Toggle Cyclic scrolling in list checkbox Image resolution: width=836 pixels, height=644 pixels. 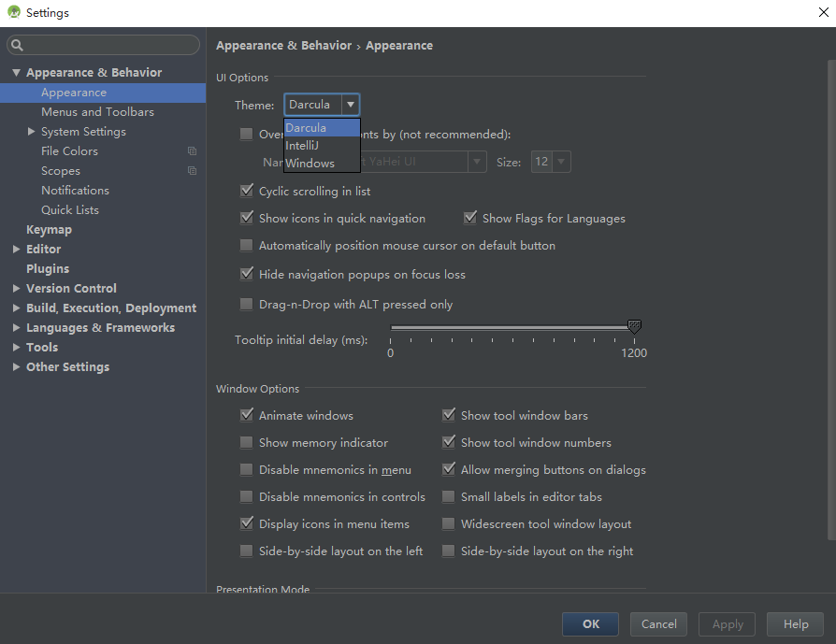pos(246,191)
